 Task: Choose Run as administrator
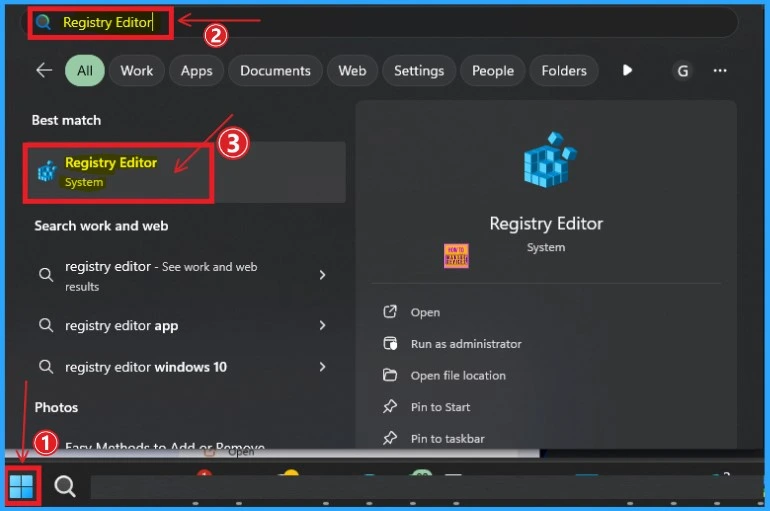tap(466, 344)
